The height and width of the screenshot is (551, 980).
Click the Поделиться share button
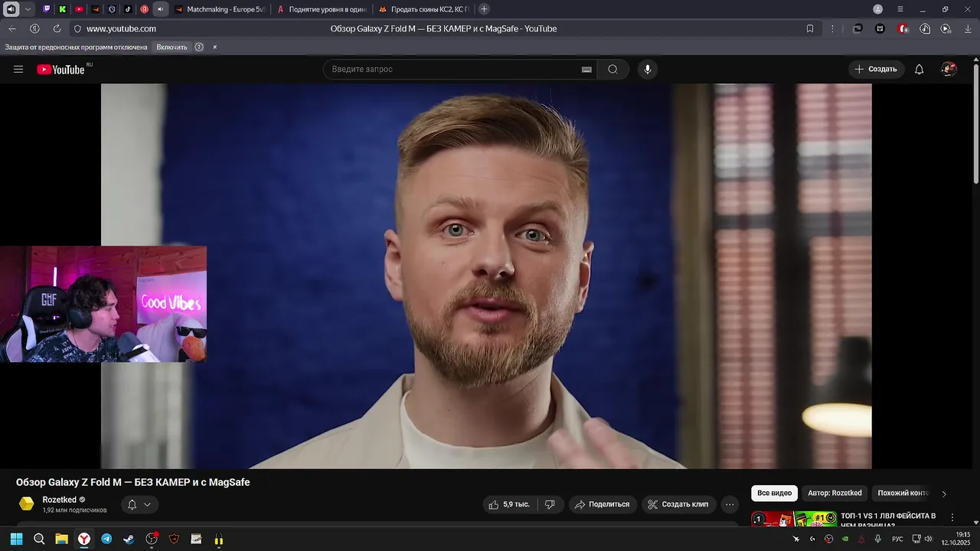click(x=603, y=504)
